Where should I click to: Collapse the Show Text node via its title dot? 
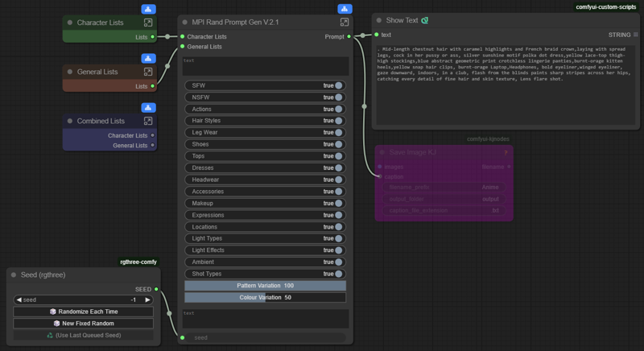pos(378,20)
